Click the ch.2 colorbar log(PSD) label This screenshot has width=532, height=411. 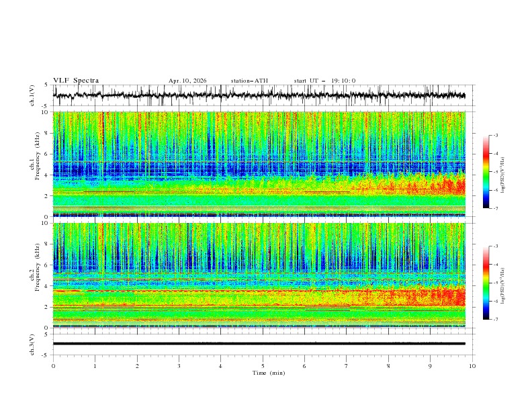[502, 285]
